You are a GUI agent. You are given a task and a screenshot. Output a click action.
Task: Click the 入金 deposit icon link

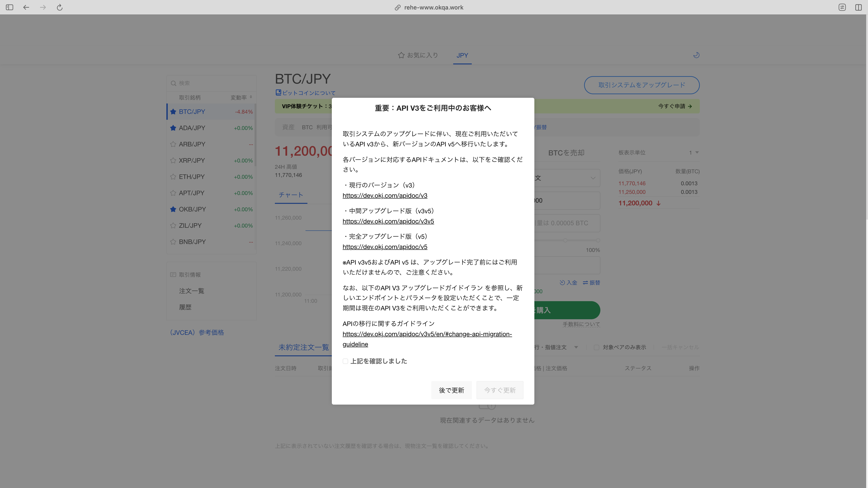[568, 283]
